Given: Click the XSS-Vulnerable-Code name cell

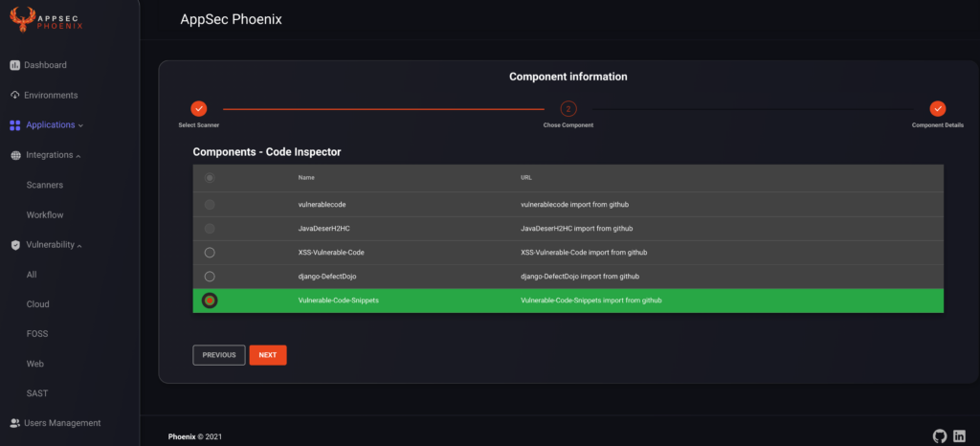Looking at the screenshot, I should [331, 253].
